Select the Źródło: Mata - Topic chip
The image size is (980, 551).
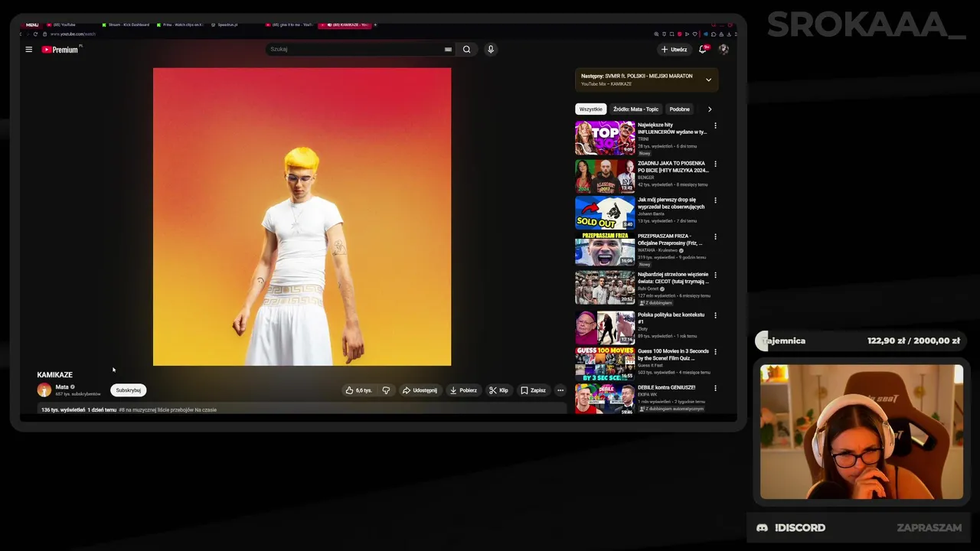pos(635,109)
